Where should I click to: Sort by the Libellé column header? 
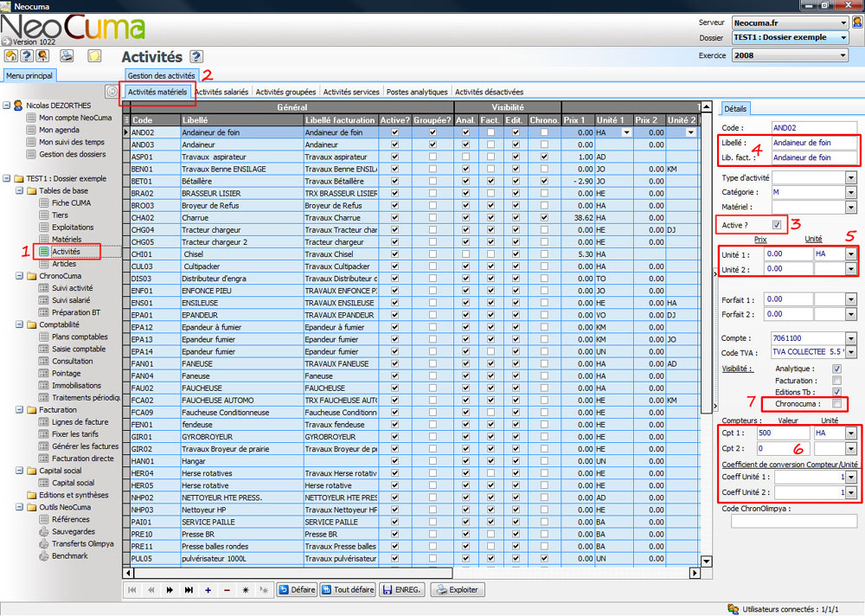(241, 119)
